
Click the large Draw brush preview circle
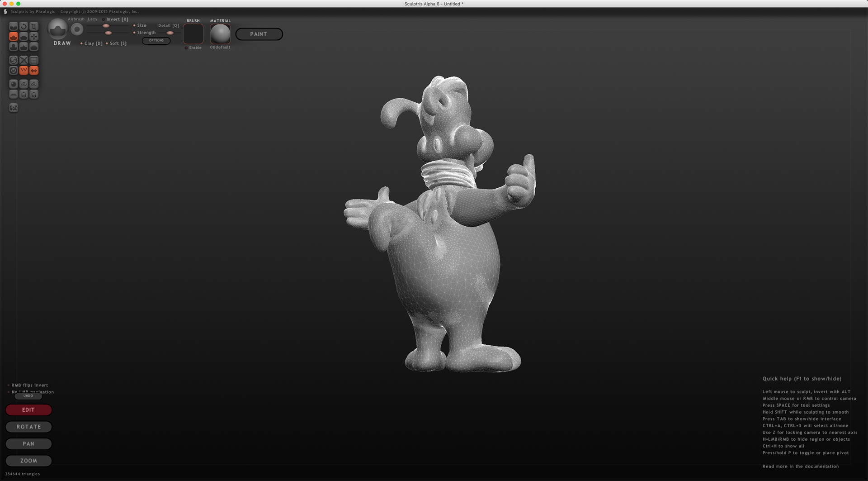(58, 29)
